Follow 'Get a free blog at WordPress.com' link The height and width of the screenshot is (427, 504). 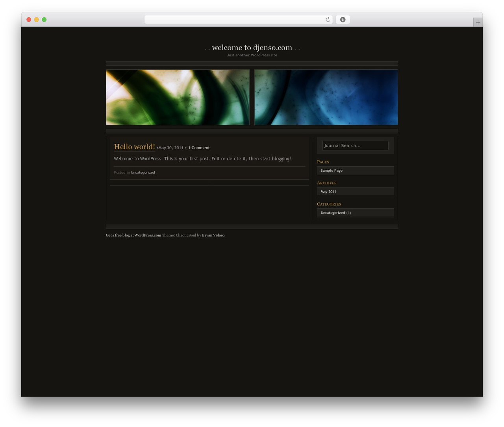133,235
